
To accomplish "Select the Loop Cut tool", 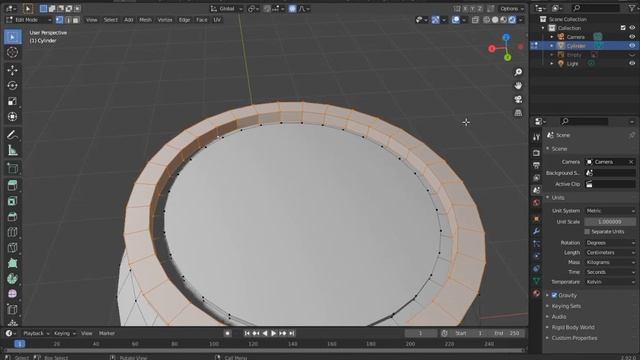I will pos(13,232).
